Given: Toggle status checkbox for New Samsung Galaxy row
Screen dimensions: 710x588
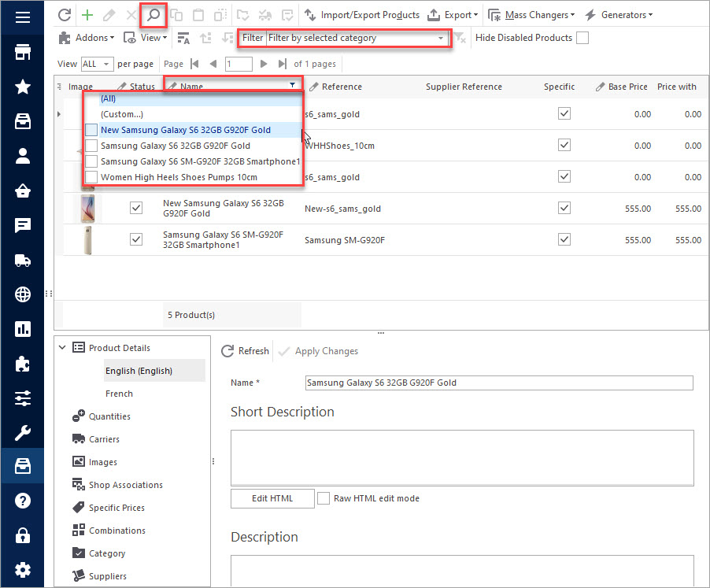Looking at the screenshot, I should (x=136, y=208).
